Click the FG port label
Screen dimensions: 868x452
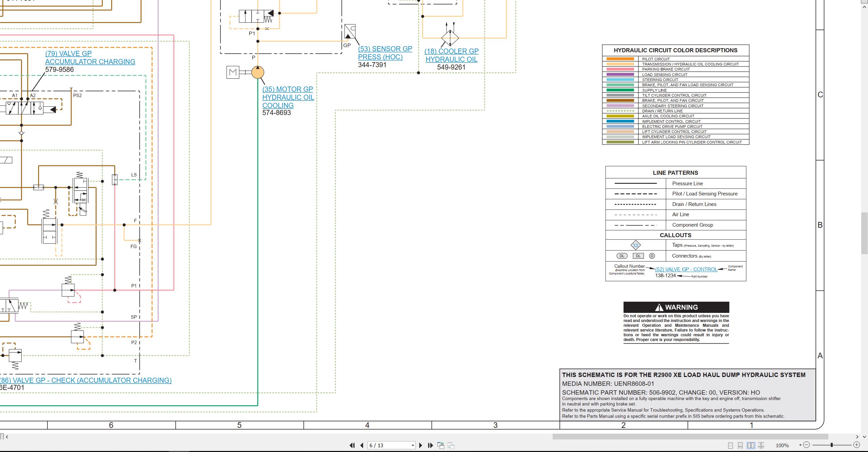134,246
